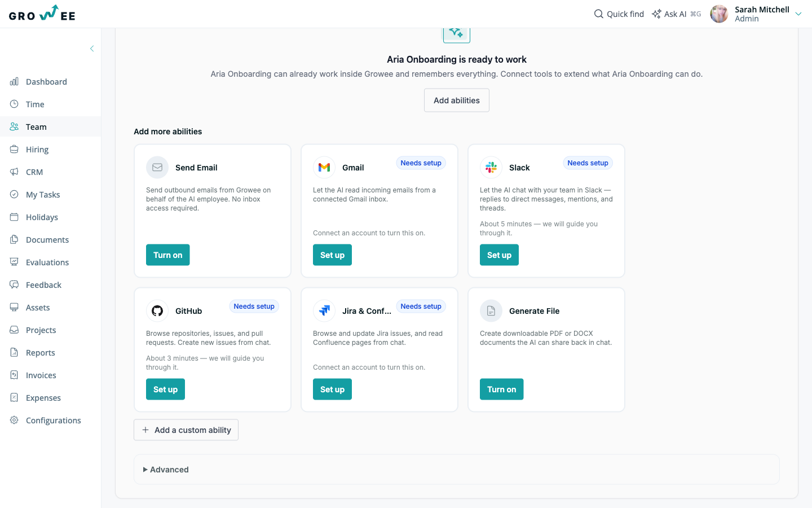
Task: Click the Send Email envelope icon
Action: 157,168
